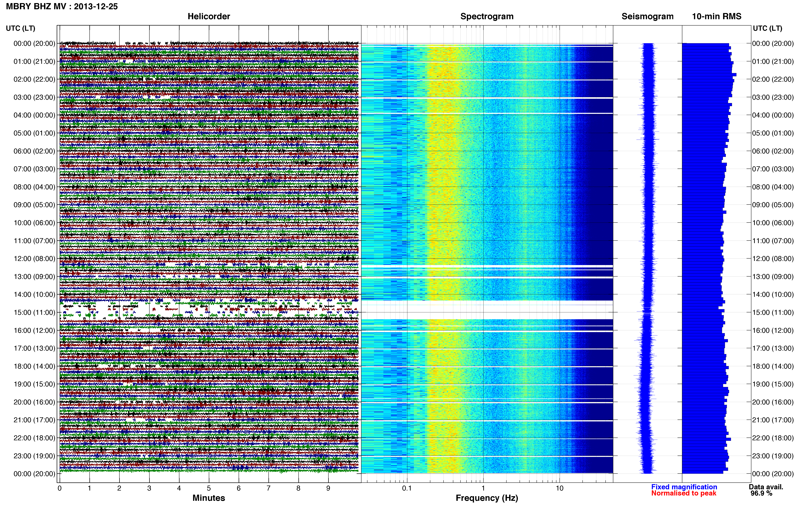The image size is (812, 508).
Task: Click right-side time label 15:00 (11:00)
Action: (773, 312)
